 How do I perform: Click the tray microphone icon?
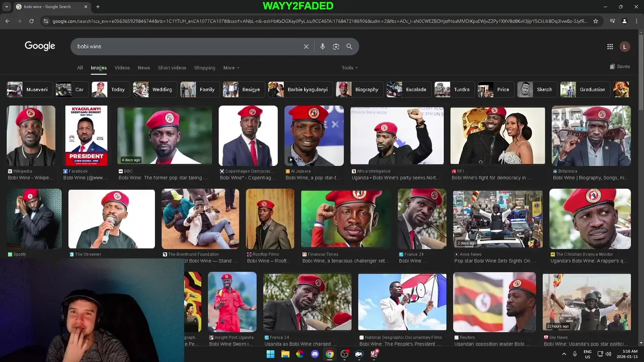tap(575, 354)
